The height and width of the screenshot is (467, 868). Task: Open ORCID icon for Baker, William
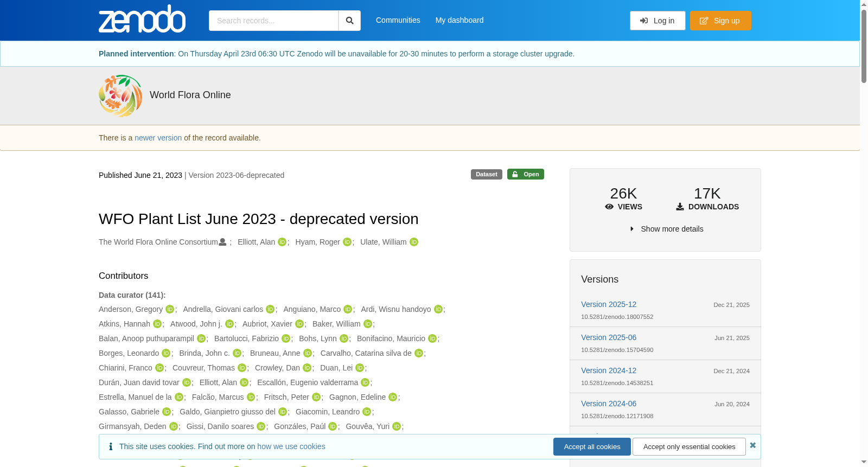point(368,324)
